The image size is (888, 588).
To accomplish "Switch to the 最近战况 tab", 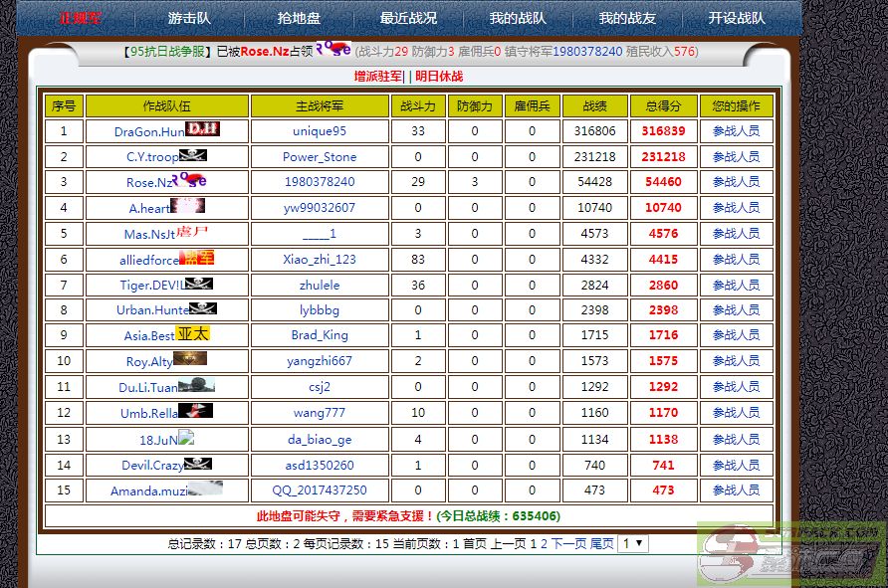I will [x=408, y=18].
